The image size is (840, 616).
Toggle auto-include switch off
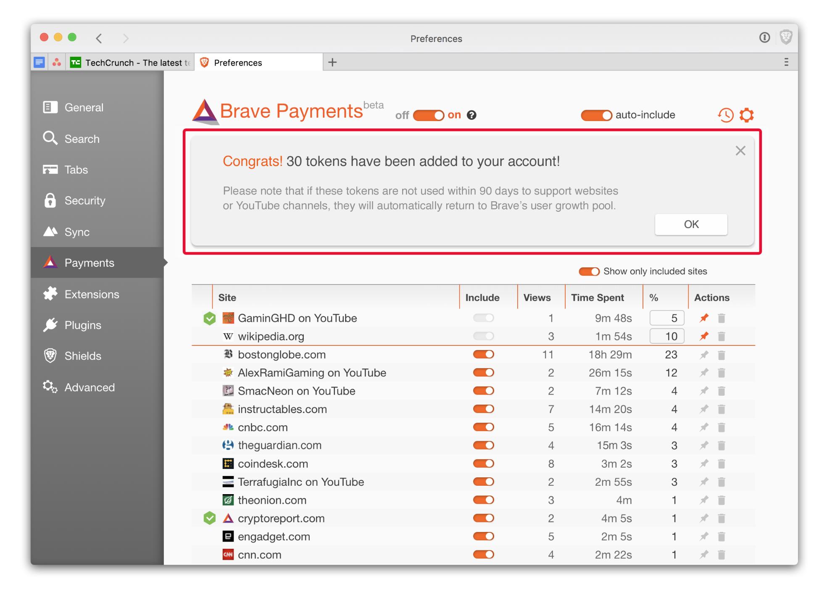(593, 115)
